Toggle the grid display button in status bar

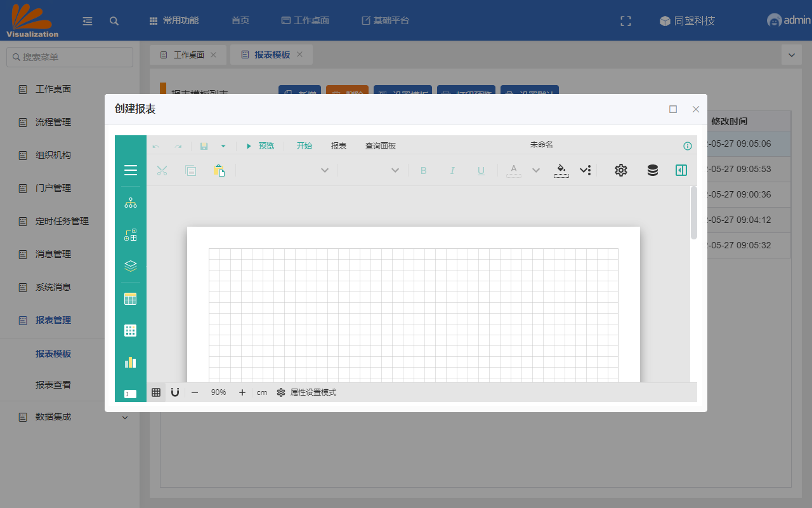coord(156,392)
